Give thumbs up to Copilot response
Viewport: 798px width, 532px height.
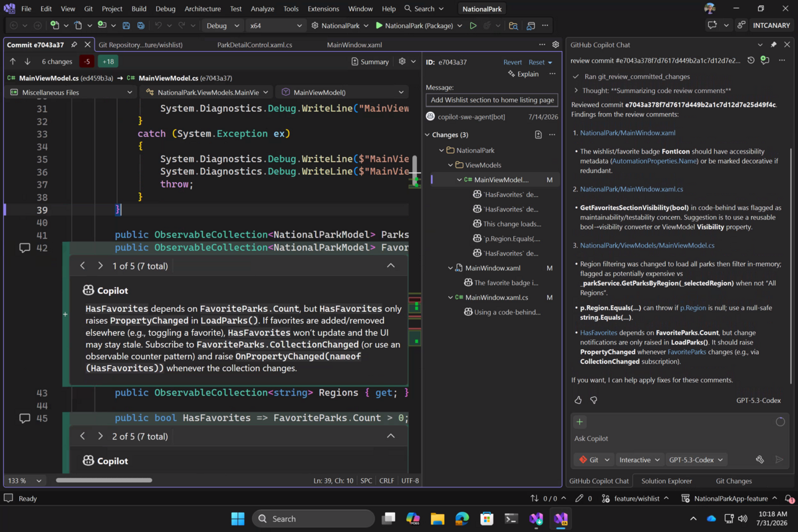[x=578, y=400]
